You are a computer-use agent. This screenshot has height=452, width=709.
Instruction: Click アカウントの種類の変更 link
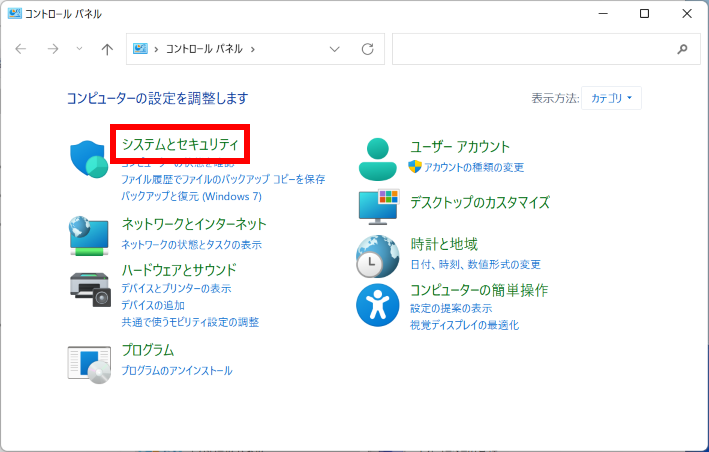coord(473,167)
